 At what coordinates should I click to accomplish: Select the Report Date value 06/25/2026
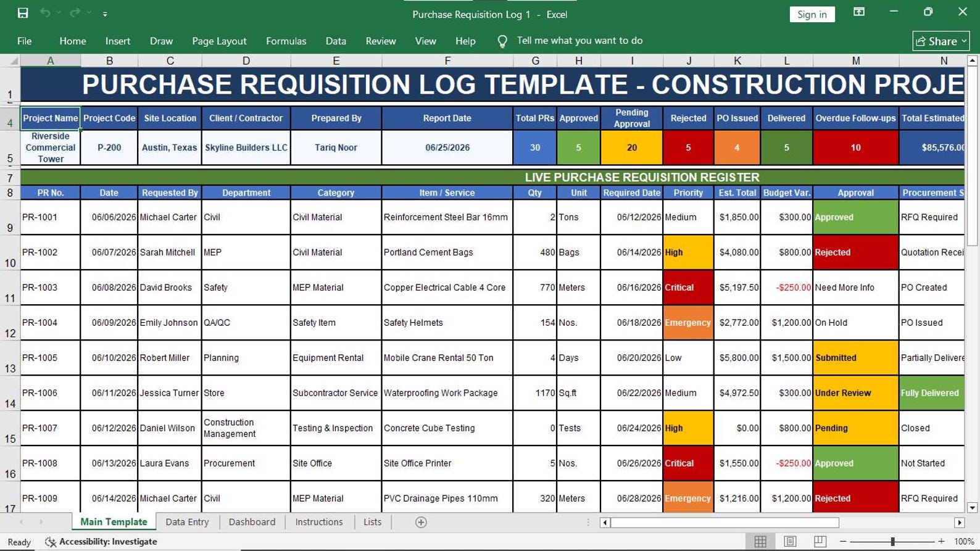click(447, 147)
